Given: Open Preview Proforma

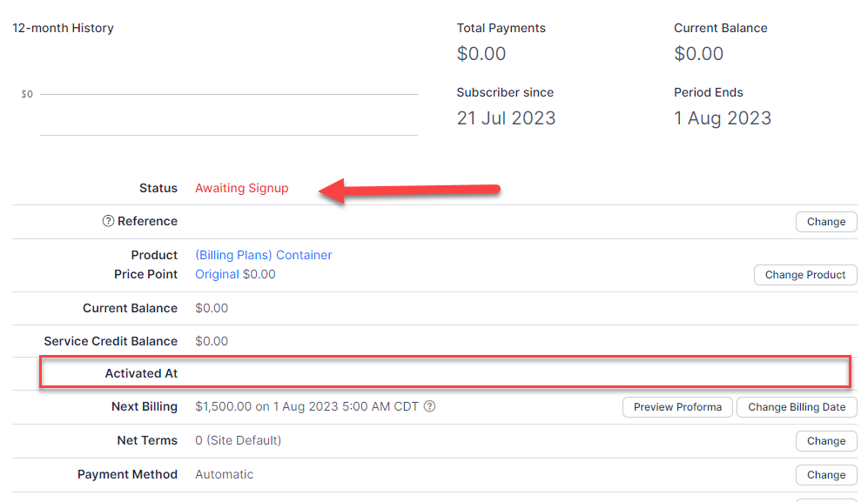Looking at the screenshot, I should [x=677, y=407].
